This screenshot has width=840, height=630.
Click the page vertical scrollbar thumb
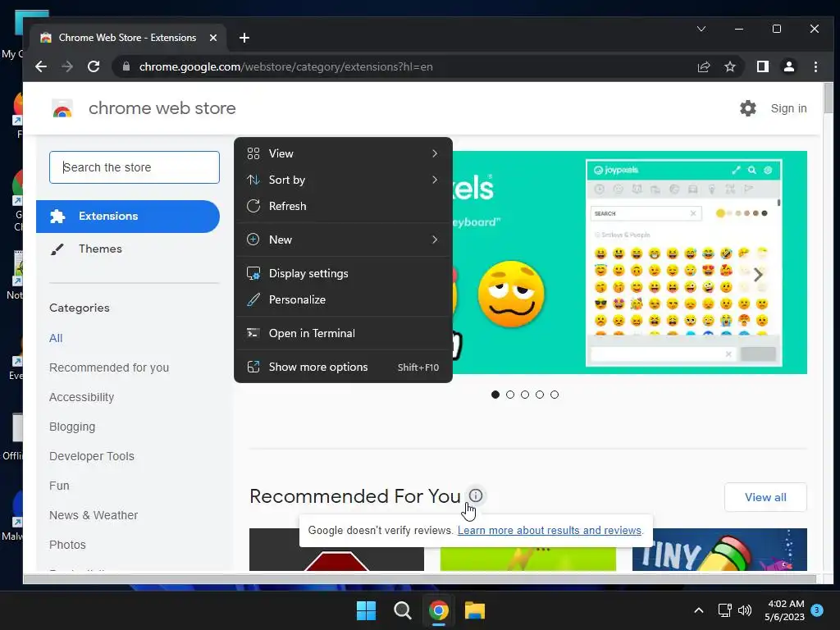click(829, 98)
